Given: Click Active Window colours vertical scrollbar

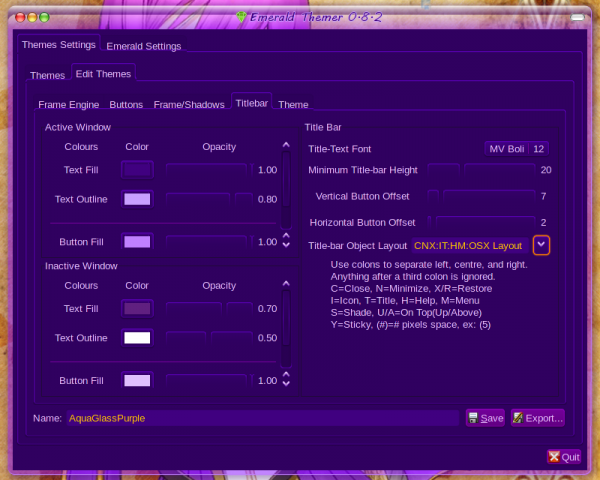Looking at the screenshot, I should tap(286, 189).
